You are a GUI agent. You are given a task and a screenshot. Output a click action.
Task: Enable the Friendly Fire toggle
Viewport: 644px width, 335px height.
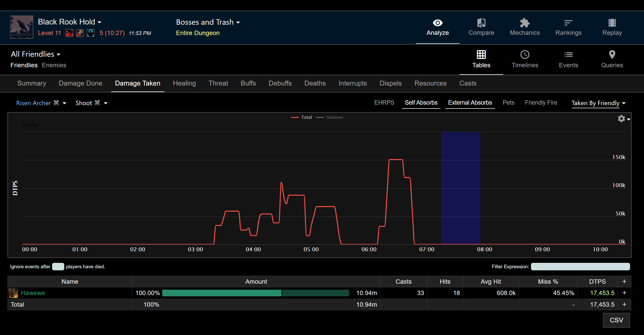coord(541,103)
